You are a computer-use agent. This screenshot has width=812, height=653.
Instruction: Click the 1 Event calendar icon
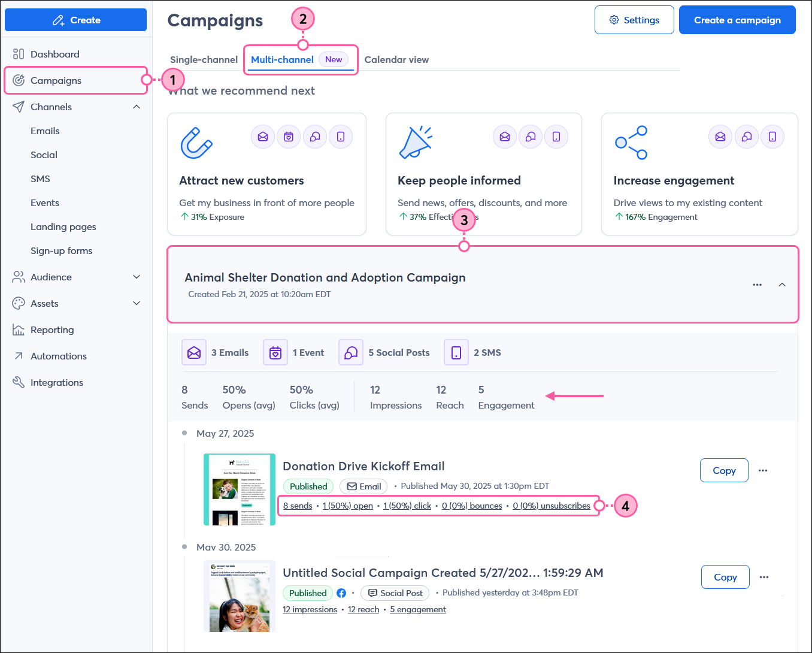click(275, 352)
